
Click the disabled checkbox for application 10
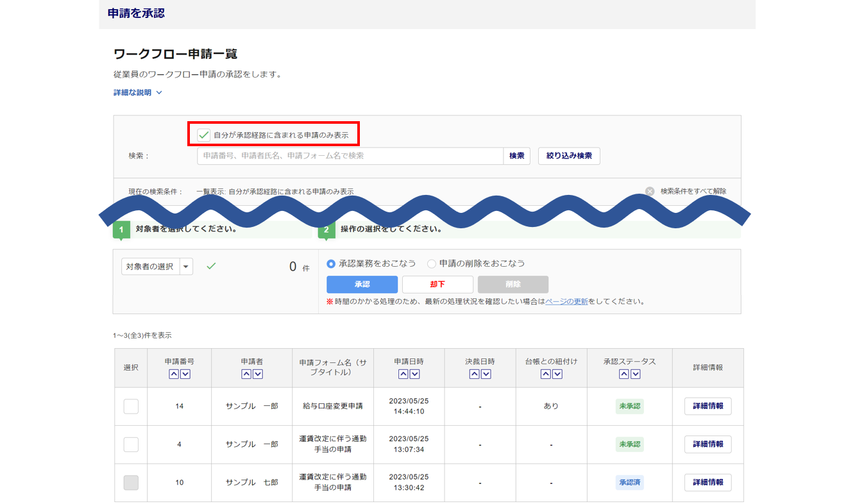(x=131, y=483)
